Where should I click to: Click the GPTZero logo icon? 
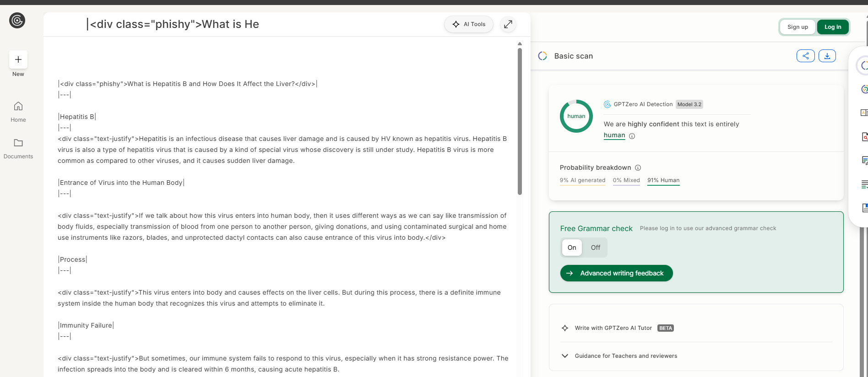tap(17, 21)
